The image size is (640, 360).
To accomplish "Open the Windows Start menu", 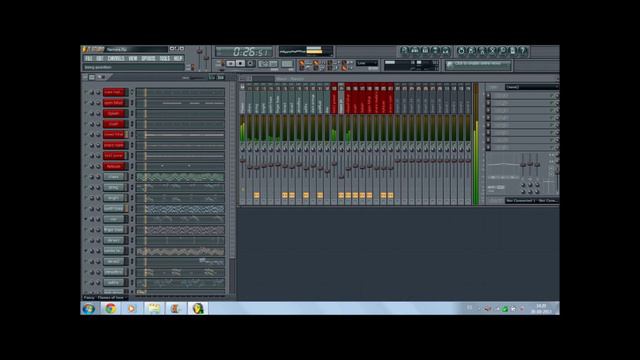I will click(x=89, y=309).
